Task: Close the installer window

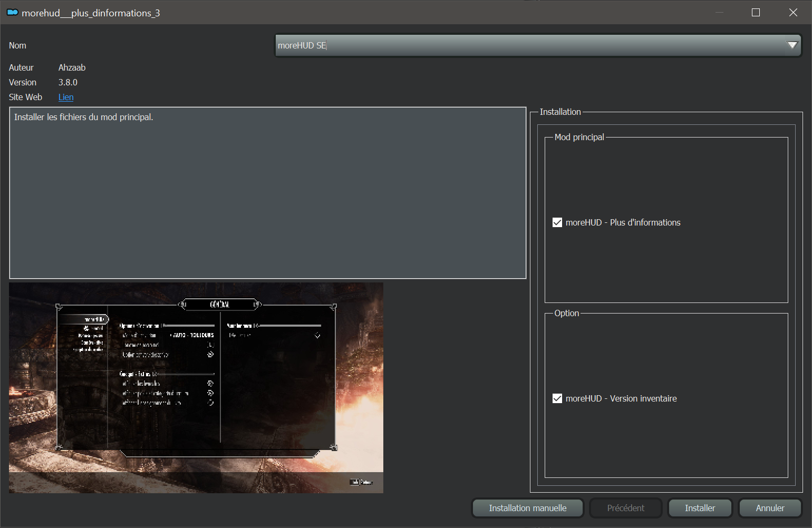Action: coord(793,13)
